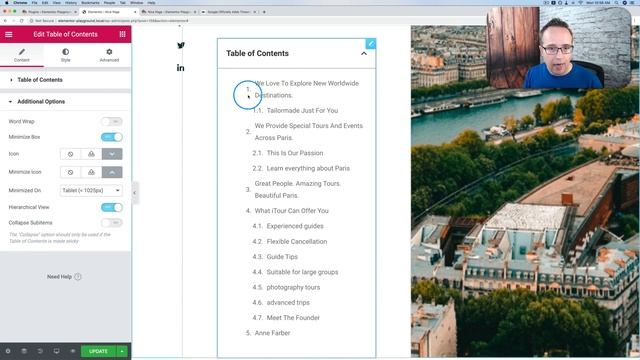This screenshot has width=640, height=360.
Task: Hide the editor panel with collapse handle
Action: pyautogui.click(x=134, y=193)
